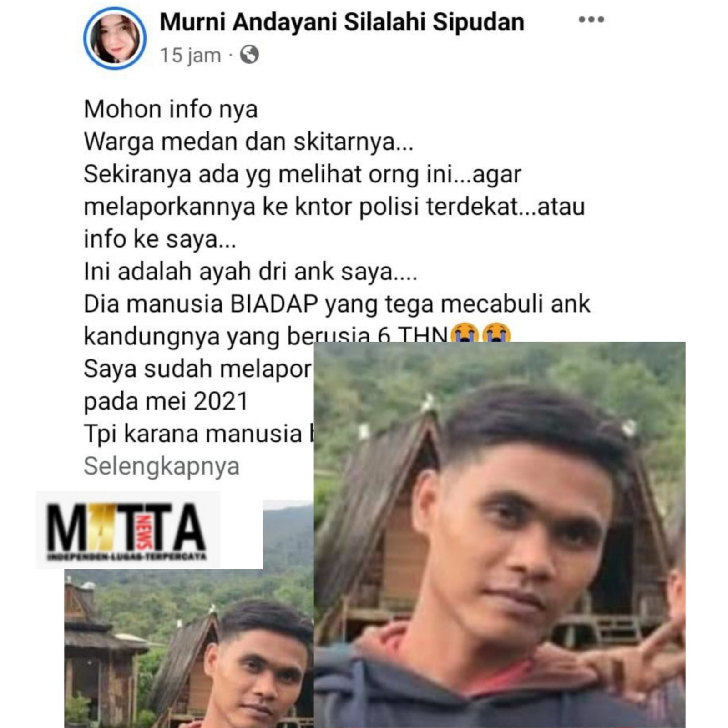Click the red vertical NEWS label
The image size is (728, 728).
[x=145, y=531]
